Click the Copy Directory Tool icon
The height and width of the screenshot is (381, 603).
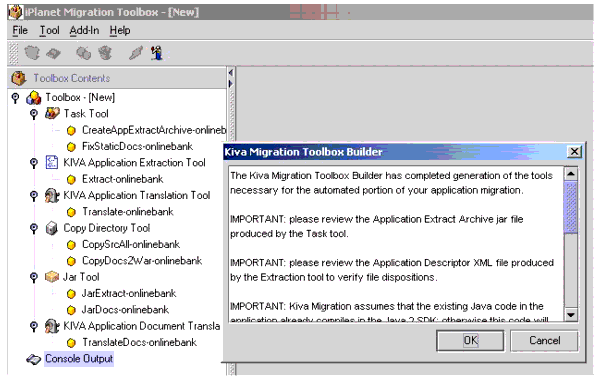(x=52, y=228)
